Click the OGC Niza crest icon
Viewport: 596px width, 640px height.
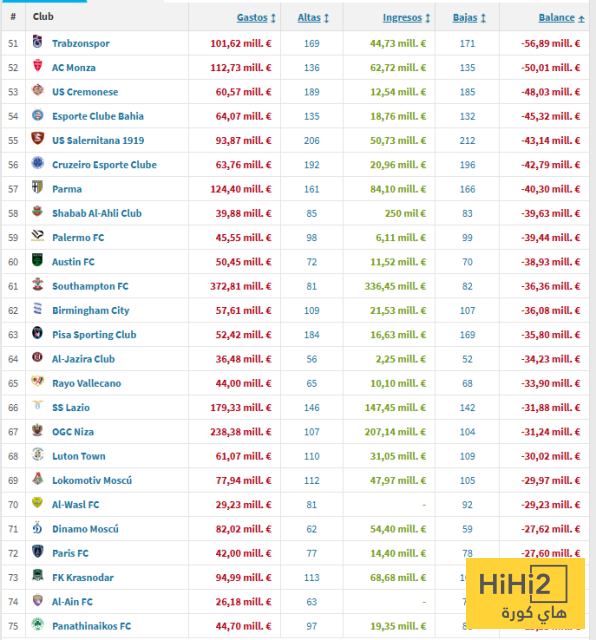(x=38, y=430)
